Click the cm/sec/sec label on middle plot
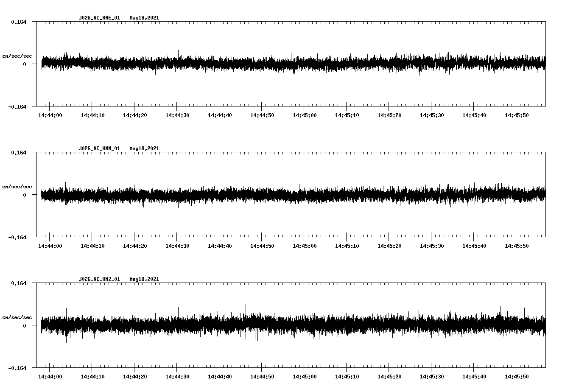576x392 pixels. click(17, 186)
